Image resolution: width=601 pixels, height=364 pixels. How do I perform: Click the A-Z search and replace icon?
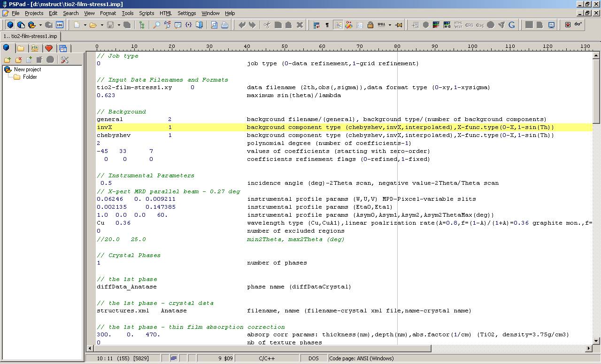tap(168, 25)
